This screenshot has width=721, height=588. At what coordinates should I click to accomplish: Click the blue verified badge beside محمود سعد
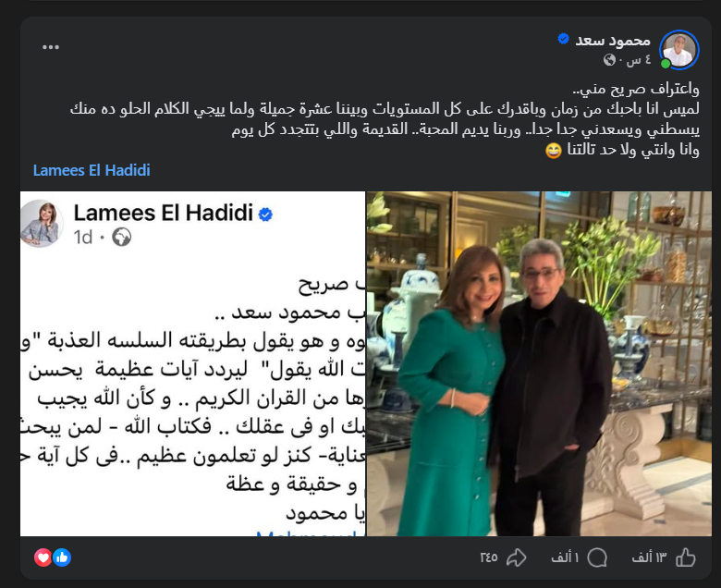pyautogui.click(x=563, y=39)
